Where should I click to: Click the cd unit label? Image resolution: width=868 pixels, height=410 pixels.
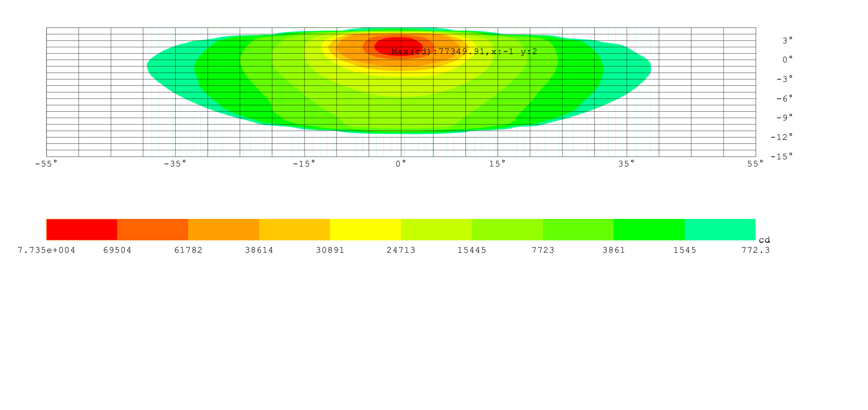click(x=764, y=240)
